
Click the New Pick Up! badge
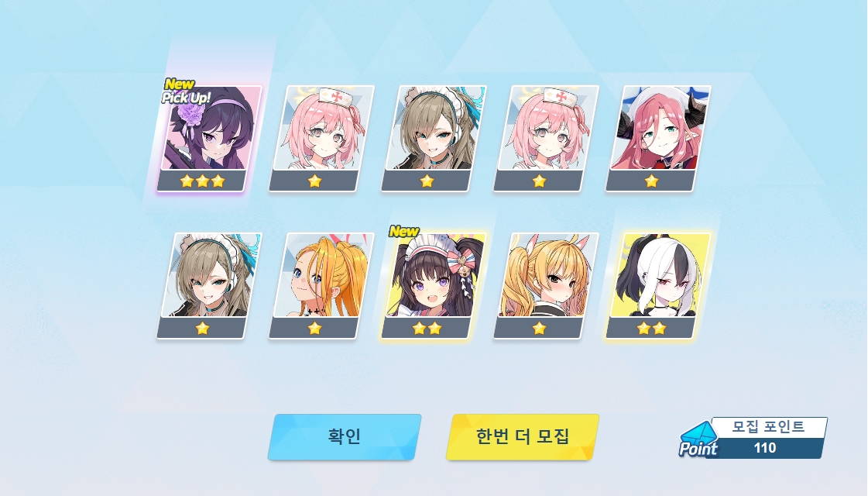[186, 91]
